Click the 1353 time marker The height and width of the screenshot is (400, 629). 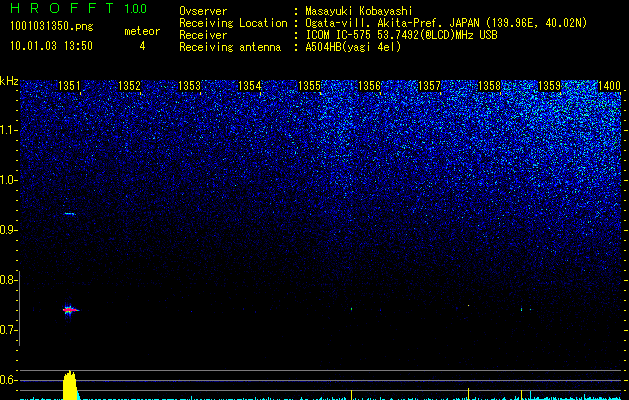[189, 86]
